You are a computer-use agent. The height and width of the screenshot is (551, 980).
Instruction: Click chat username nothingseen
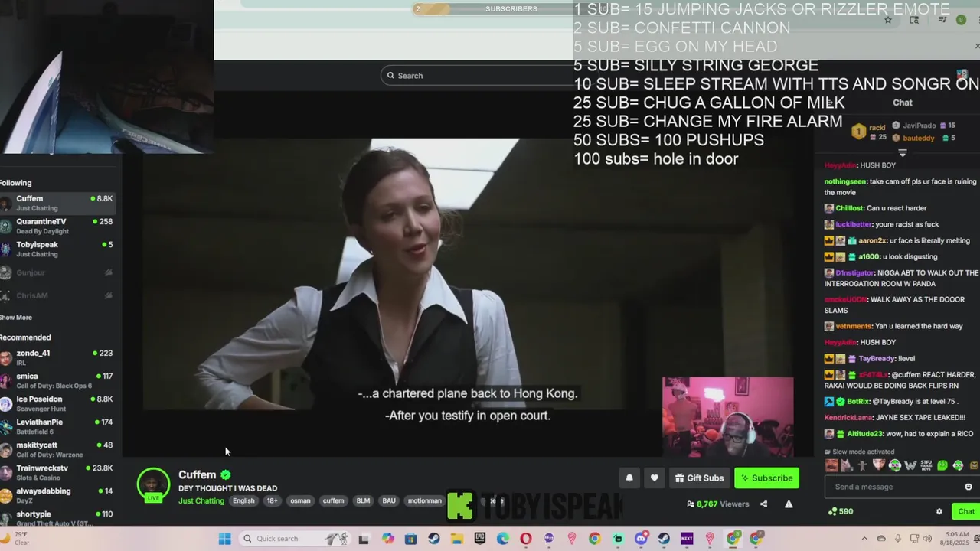click(x=845, y=181)
